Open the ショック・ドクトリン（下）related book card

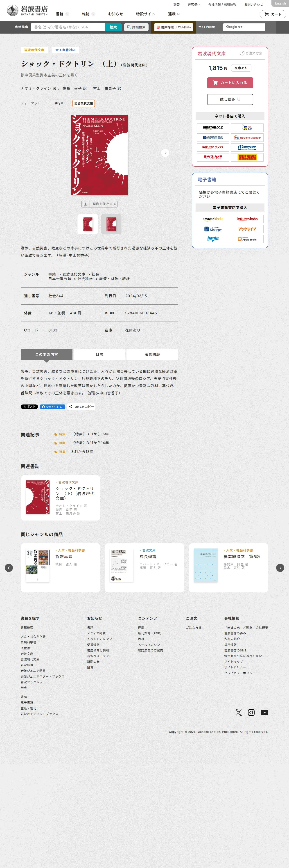[x=61, y=498]
